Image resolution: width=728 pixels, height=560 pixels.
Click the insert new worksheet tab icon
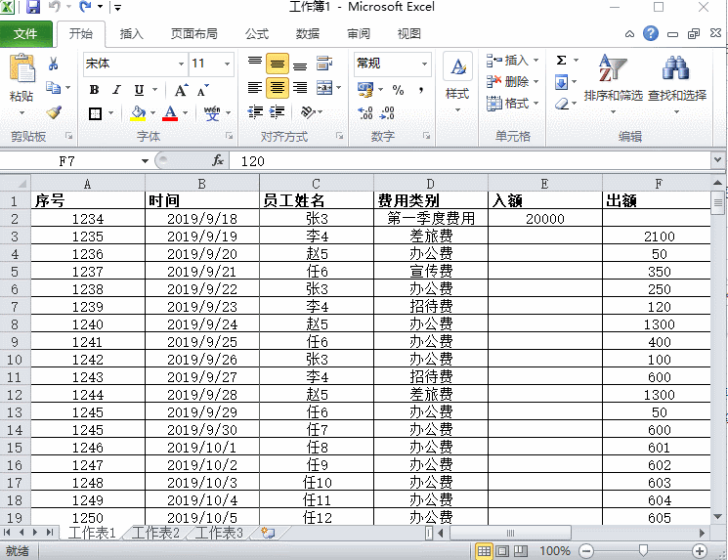268,533
